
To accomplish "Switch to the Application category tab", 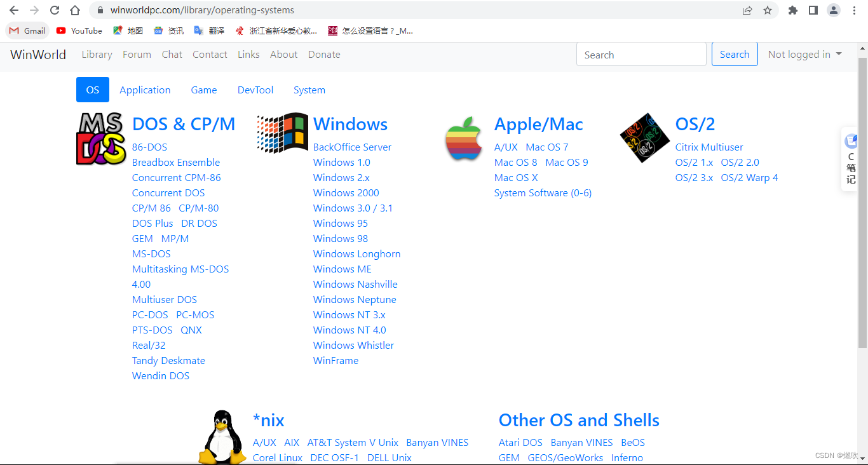I will (145, 90).
